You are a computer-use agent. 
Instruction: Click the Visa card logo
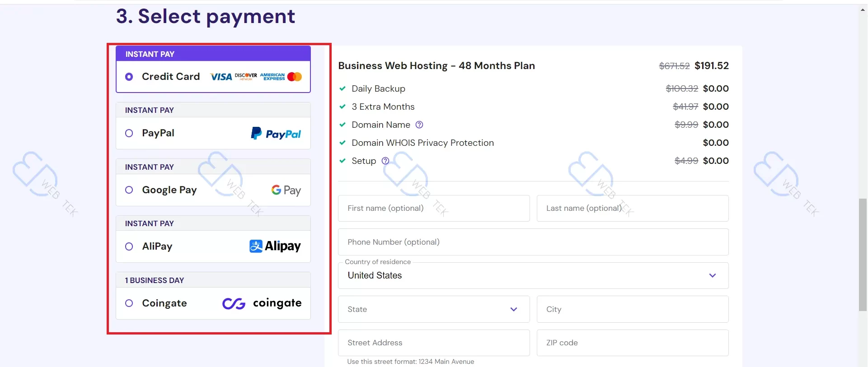coord(221,77)
